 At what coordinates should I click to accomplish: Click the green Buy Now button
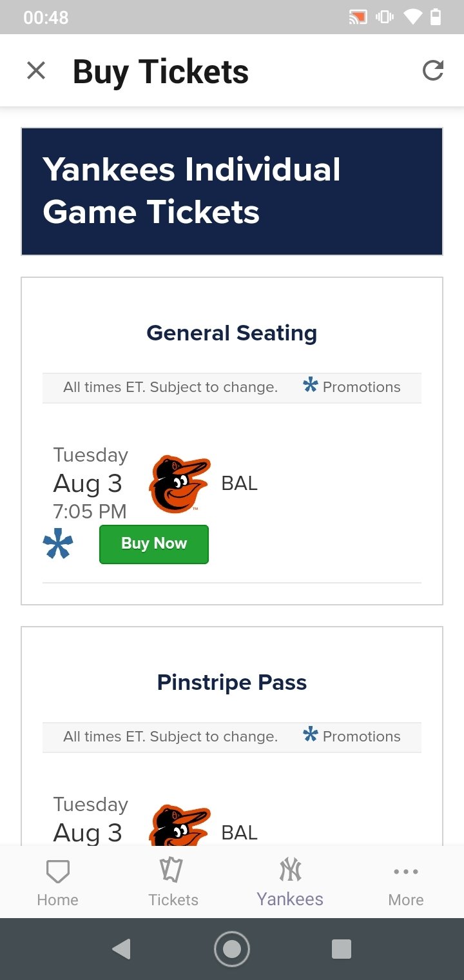[154, 544]
